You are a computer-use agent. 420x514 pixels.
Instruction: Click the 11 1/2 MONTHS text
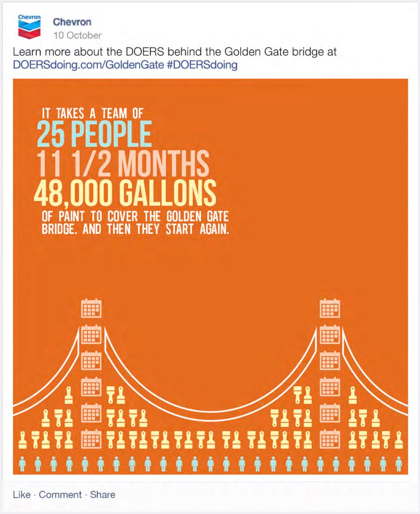tap(123, 163)
